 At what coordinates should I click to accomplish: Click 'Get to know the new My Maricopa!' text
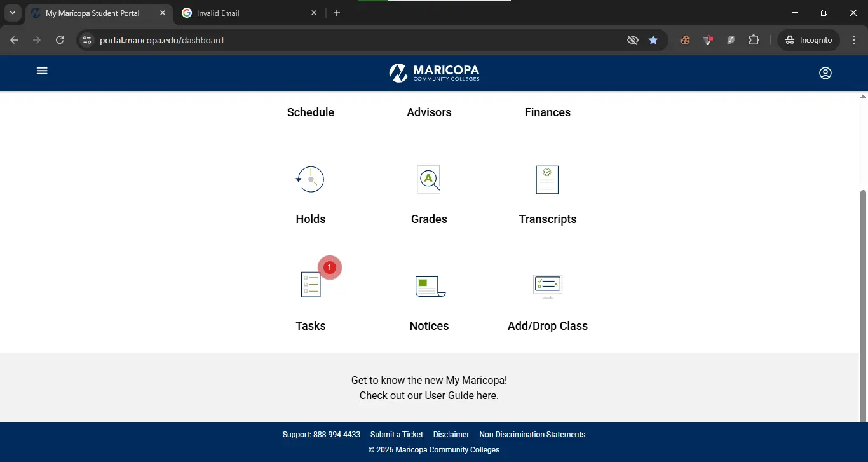coord(429,380)
